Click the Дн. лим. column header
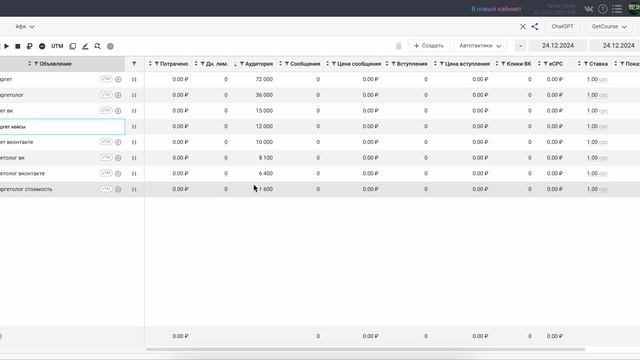Screen dimensions: 640x360 (217, 64)
